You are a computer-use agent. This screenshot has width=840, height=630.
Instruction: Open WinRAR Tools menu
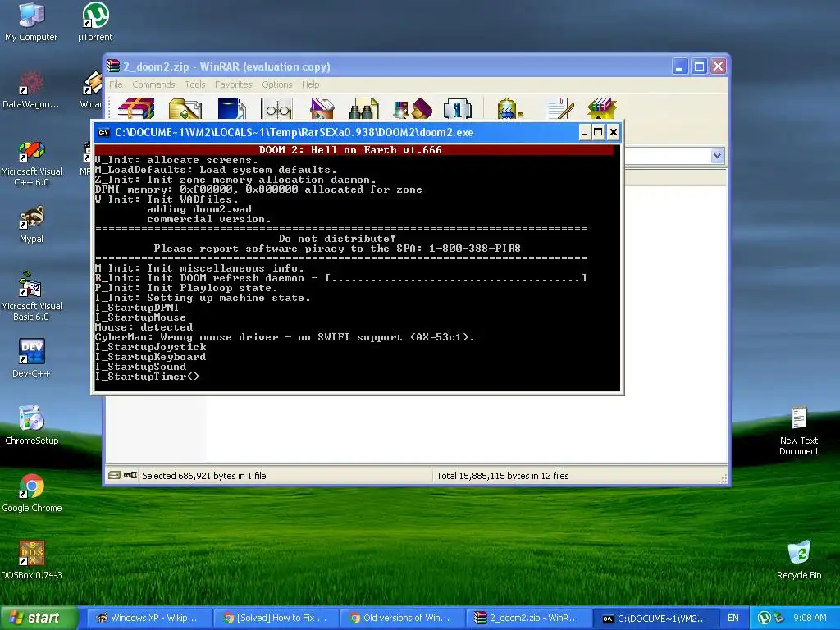(195, 84)
